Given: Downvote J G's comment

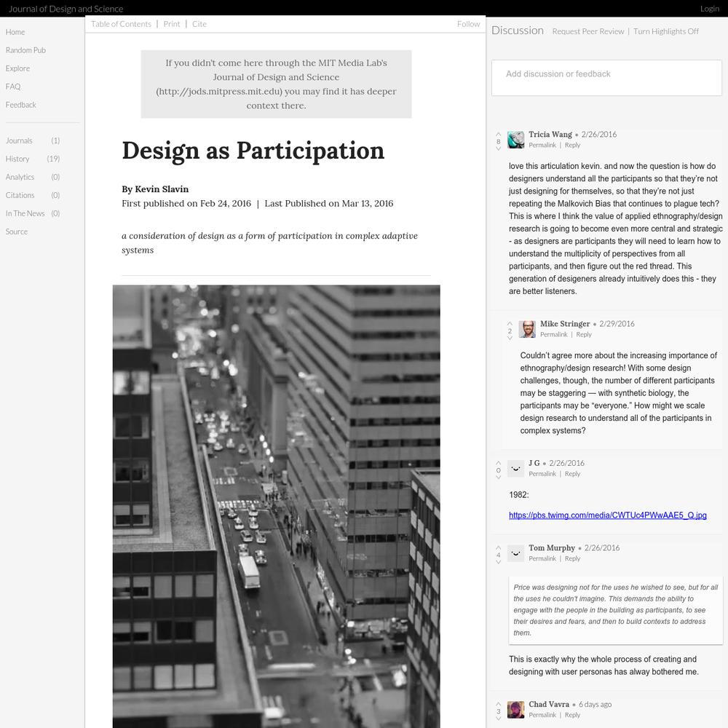Looking at the screenshot, I should click(x=498, y=478).
